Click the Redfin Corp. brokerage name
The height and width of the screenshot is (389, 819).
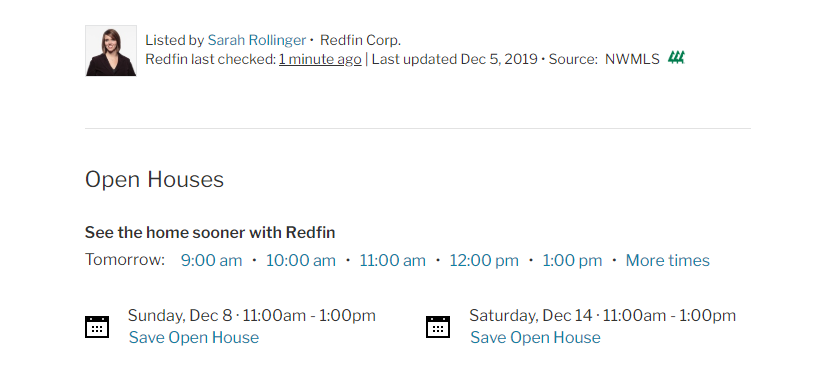pos(360,40)
